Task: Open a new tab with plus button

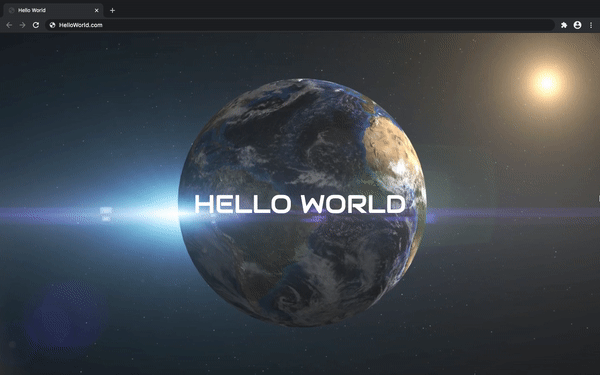Action: coord(112,10)
